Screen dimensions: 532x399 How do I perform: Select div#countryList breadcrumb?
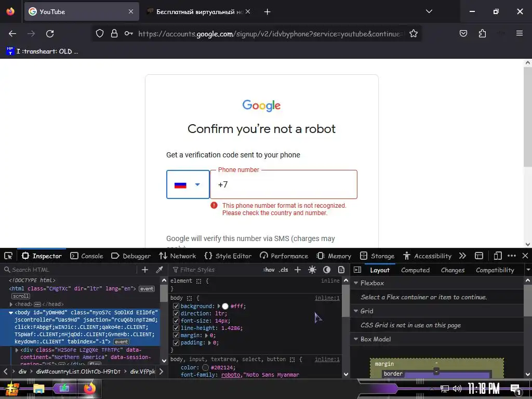(78, 371)
